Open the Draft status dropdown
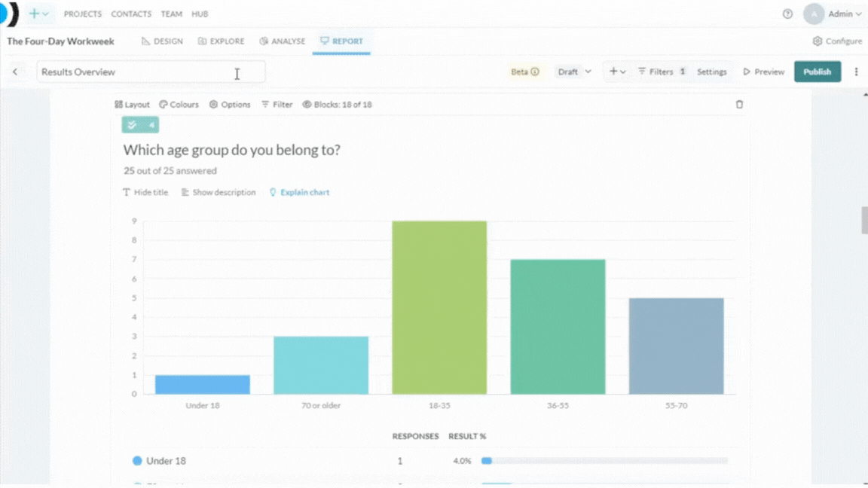The height and width of the screenshot is (488, 868). pos(574,72)
